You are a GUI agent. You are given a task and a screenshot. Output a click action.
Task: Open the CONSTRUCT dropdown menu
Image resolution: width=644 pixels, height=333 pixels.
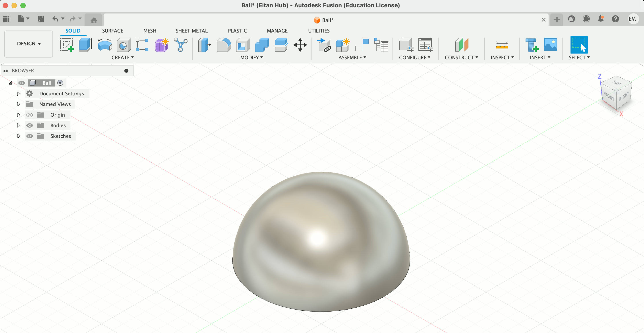pyautogui.click(x=461, y=58)
